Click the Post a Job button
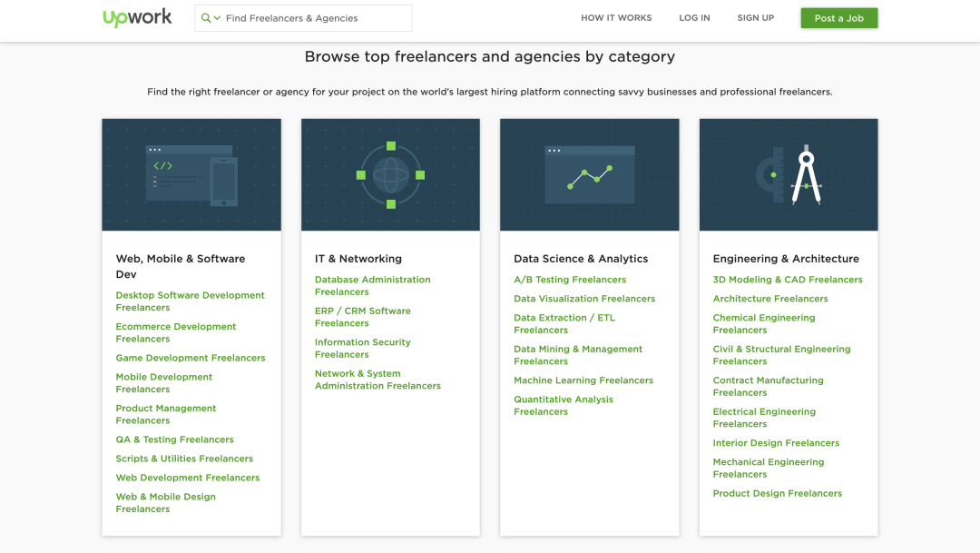The height and width of the screenshot is (553, 980). pos(838,18)
